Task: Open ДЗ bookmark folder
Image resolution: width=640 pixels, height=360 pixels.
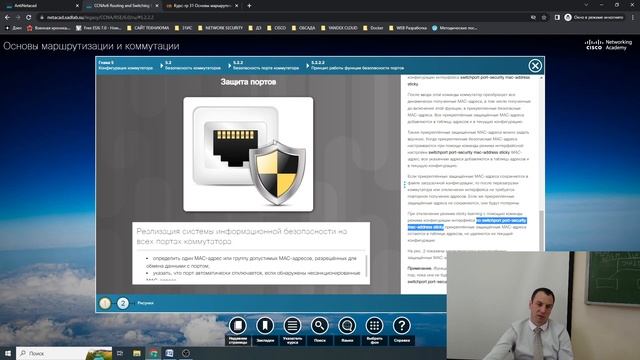Action: click(x=255, y=28)
